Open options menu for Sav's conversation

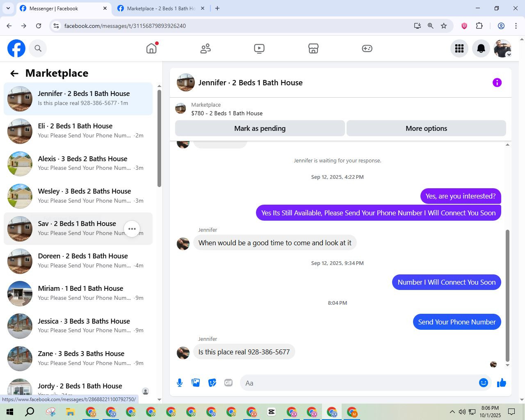coord(132,229)
